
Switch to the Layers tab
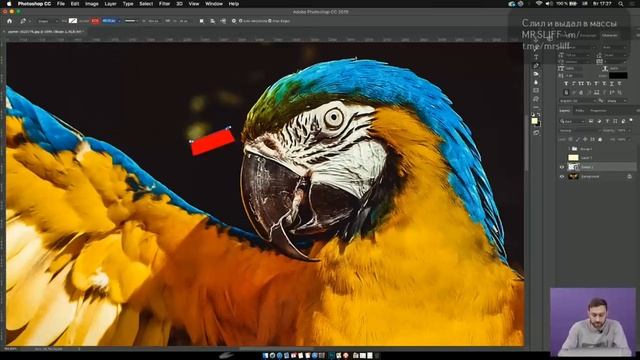565,111
